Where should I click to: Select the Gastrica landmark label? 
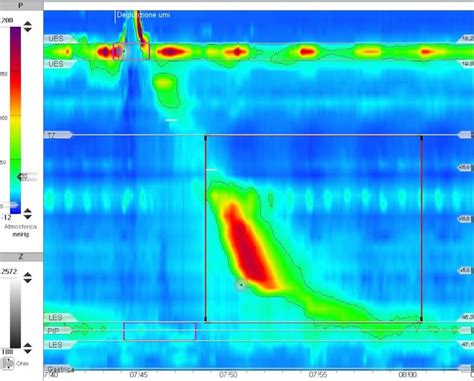pos(59,369)
